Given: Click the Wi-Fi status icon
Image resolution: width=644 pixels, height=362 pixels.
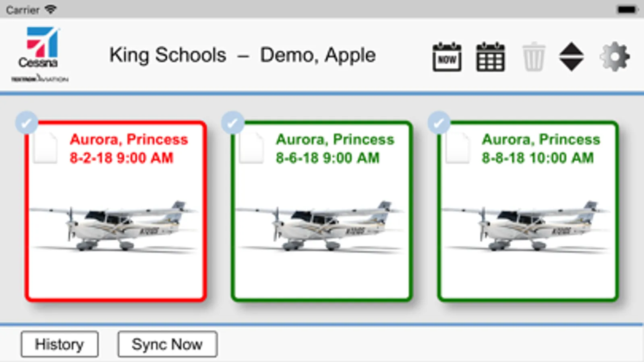Looking at the screenshot, I should coord(50,9).
